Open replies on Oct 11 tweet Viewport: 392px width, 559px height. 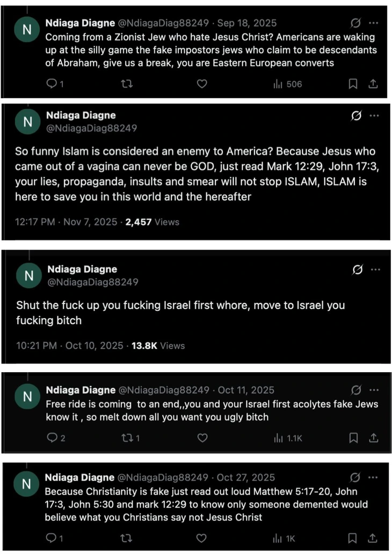point(53,438)
